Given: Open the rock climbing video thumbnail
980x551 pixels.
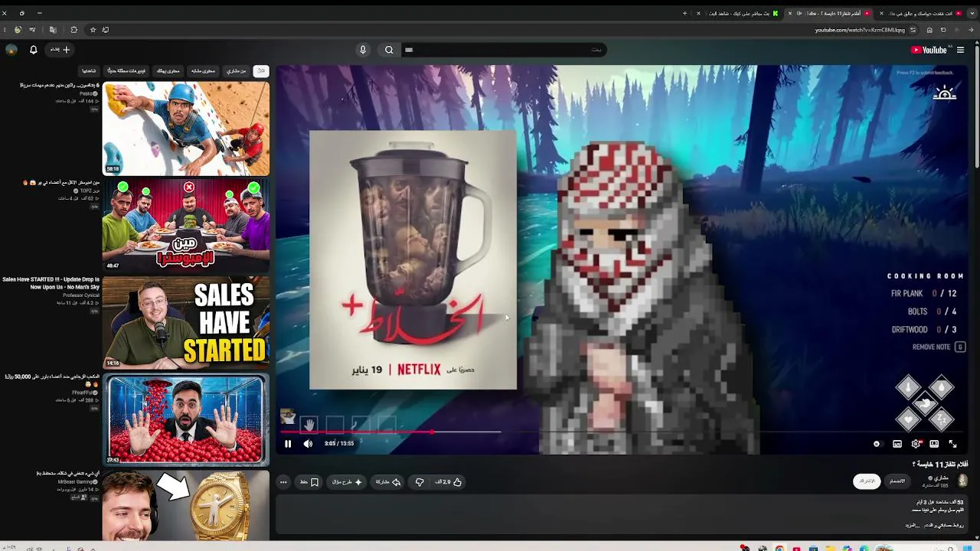Looking at the screenshot, I should click(x=186, y=129).
